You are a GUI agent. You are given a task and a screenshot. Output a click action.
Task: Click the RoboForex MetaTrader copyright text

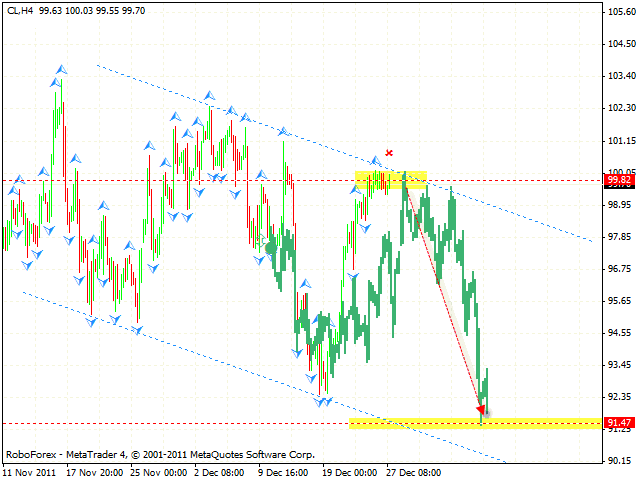click(x=159, y=453)
